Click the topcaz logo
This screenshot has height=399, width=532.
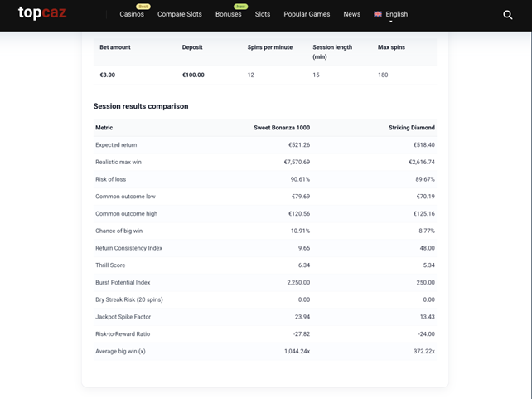pyautogui.click(x=42, y=13)
